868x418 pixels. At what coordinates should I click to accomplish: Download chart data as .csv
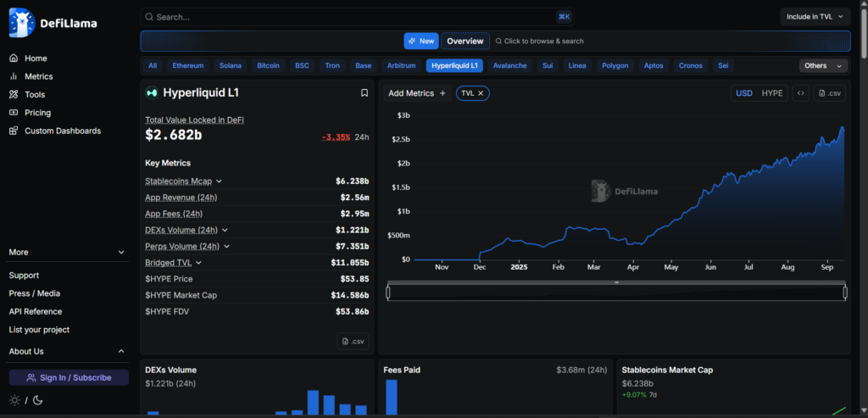point(830,93)
